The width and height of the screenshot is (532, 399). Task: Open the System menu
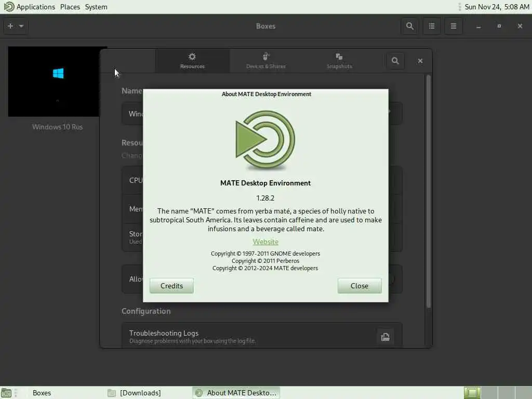tap(96, 7)
